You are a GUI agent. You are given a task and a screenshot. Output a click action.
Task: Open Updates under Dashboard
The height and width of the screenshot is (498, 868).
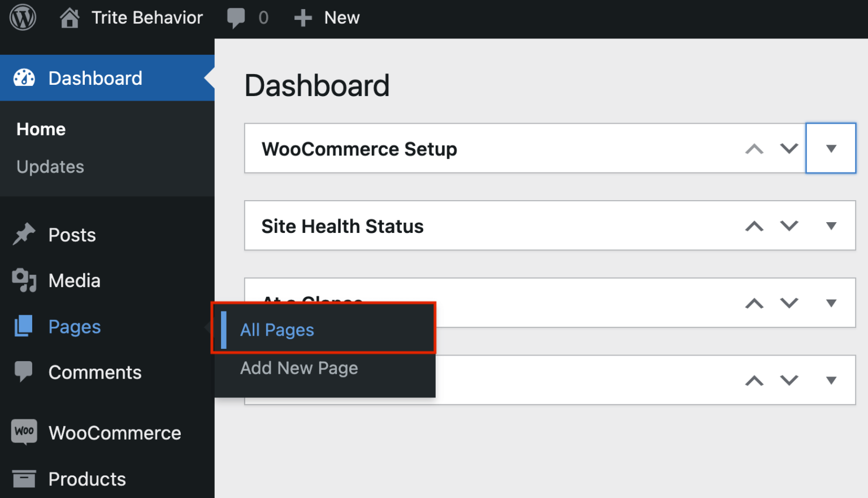click(x=50, y=167)
